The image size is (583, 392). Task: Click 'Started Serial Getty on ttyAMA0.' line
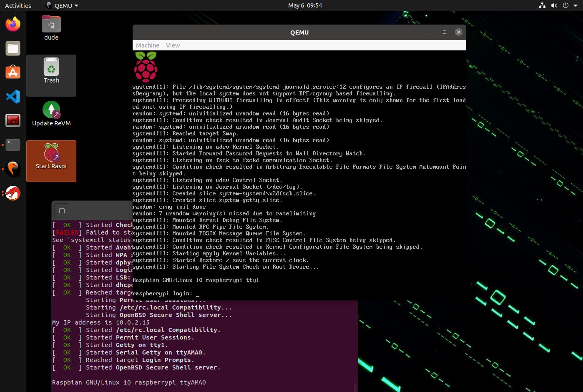coord(146,352)
